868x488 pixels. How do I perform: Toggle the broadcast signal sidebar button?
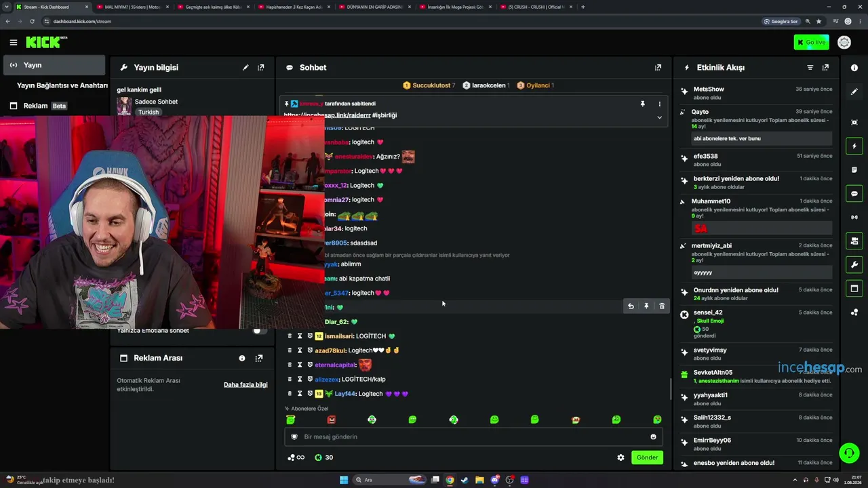(854, 217)
